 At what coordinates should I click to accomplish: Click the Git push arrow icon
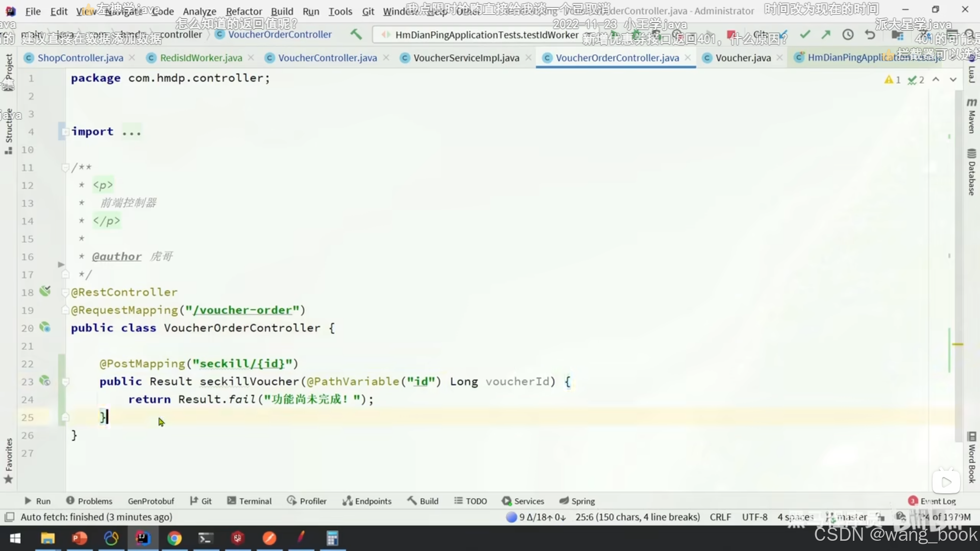(826, 34)
